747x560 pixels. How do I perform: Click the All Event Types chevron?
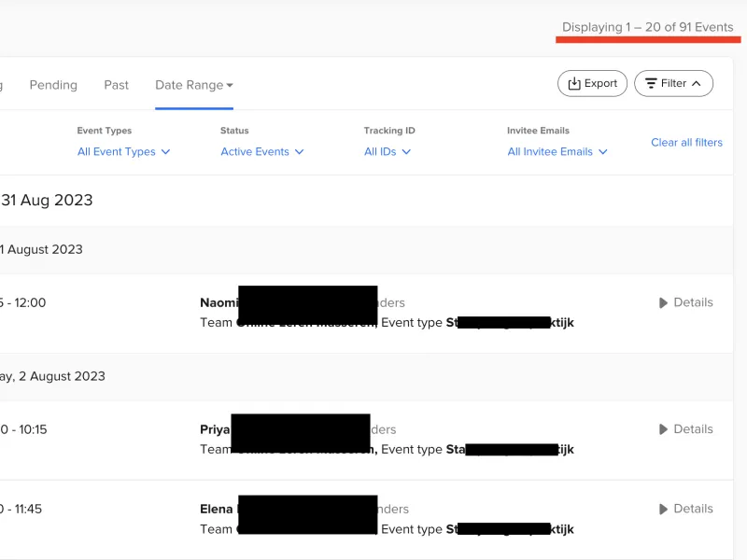[165, 151]
